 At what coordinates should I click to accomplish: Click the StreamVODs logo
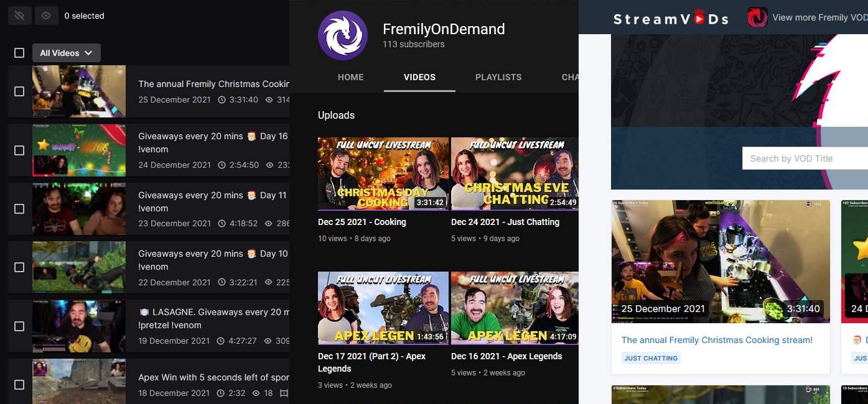click(x=671, y=18)
